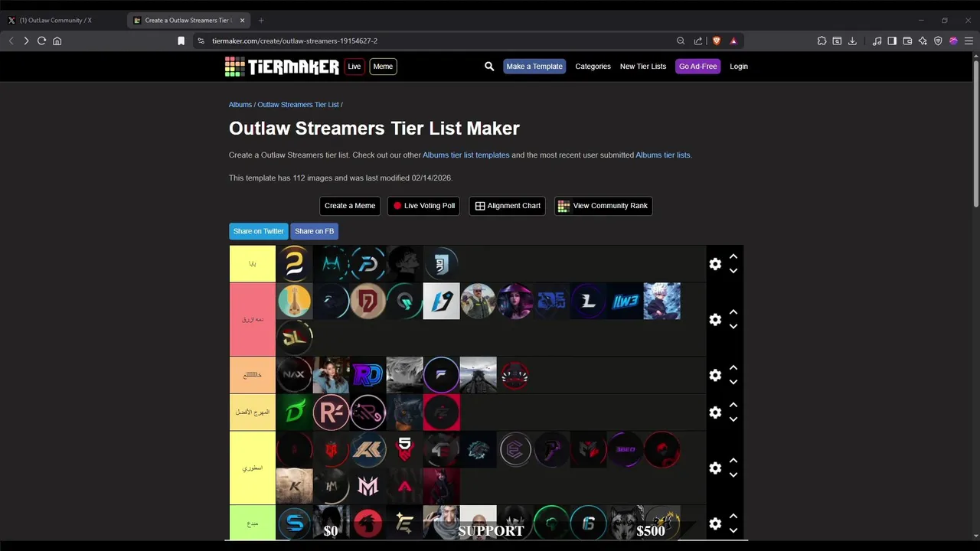Open the Brave Rewards triangle icon

tap(733, 41)
